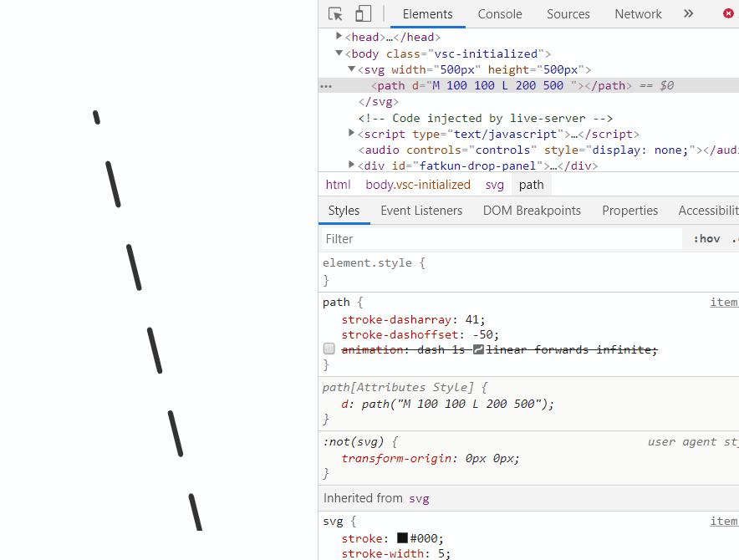The width and height of the screenshot is (739, 560).
Task: Activate the inspect element picker
Action: 335,13
